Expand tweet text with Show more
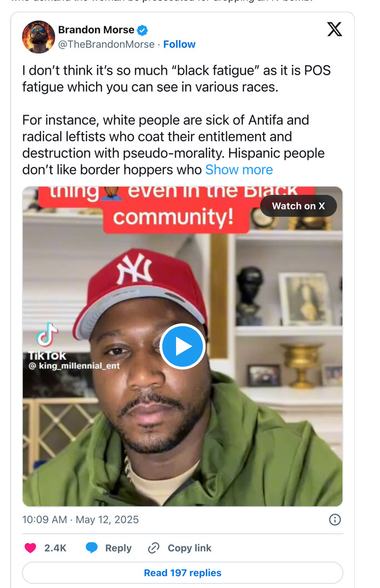Viewport: 380px width, 588px height. pos(239,170)
